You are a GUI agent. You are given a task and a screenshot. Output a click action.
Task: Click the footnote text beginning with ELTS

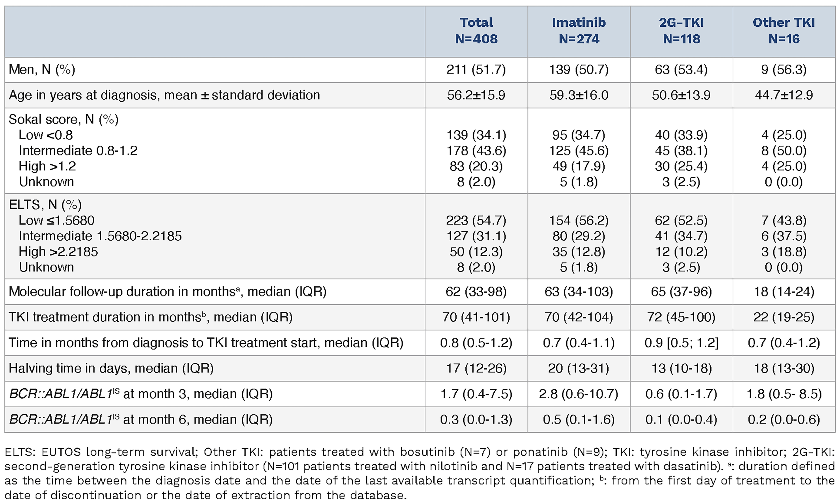(x=419, y=473)
